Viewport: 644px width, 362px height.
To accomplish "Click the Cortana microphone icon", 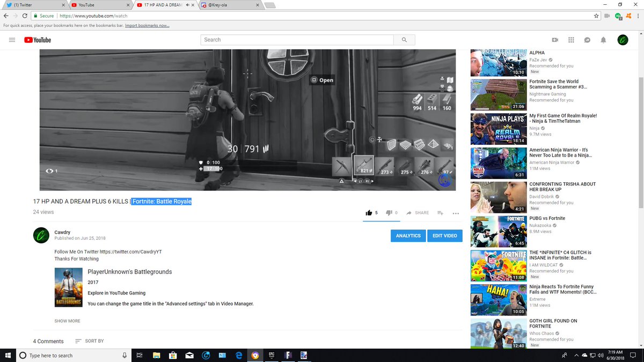I will (x=125, y=355).
